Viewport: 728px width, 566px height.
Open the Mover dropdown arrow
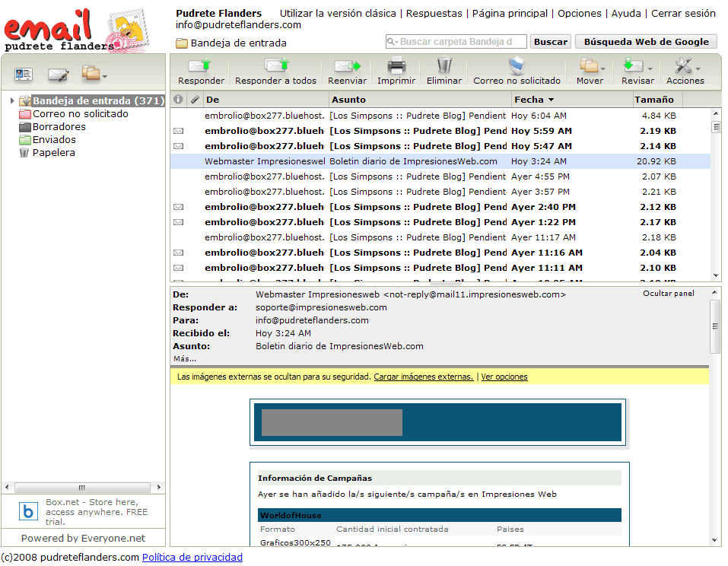coord(602,69)
